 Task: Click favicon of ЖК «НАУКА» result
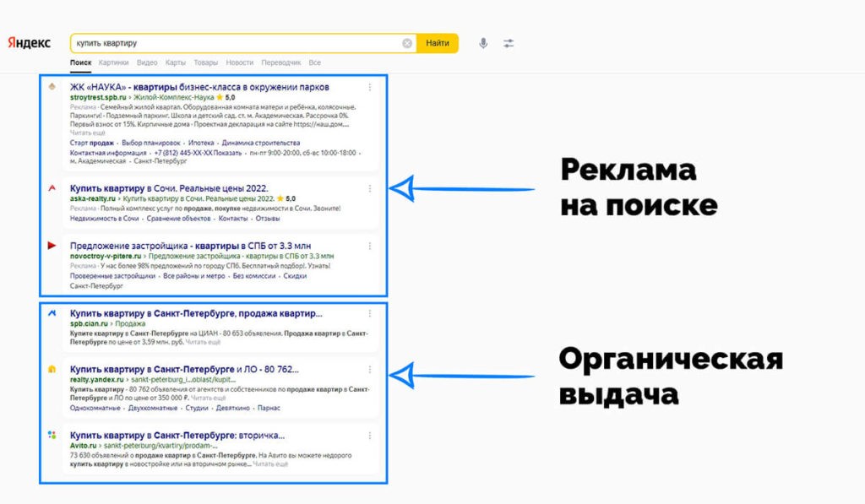tap(52, 87)
